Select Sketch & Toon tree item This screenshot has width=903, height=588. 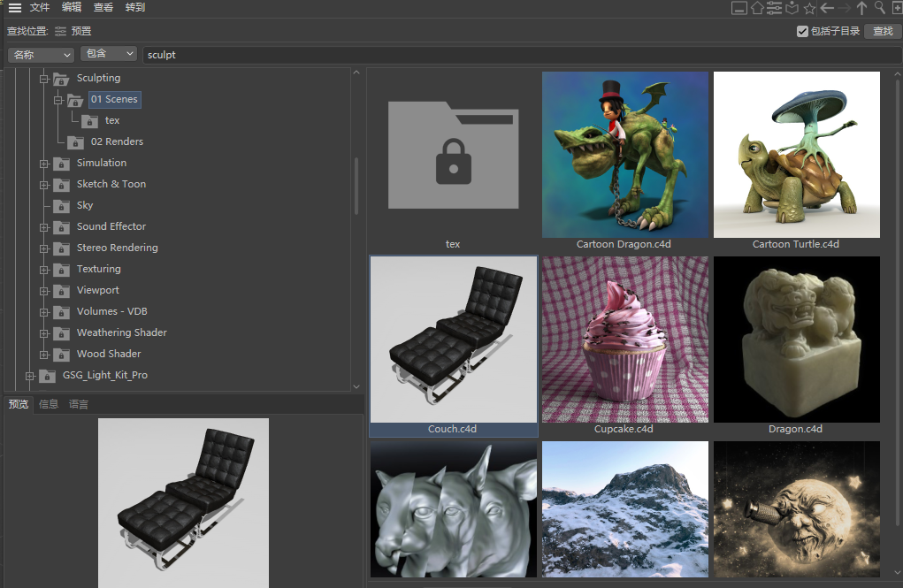(x=111, y=184)
